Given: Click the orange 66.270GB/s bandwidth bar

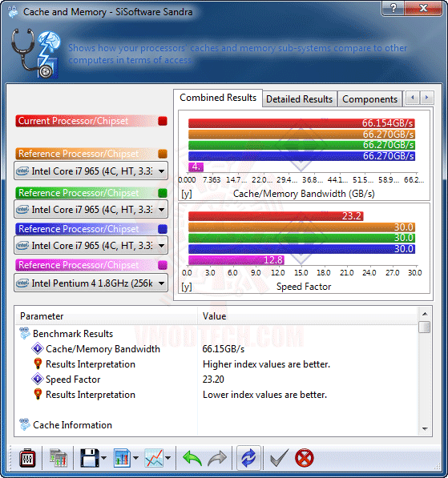Looking at the screenshot, I should coord(301,135).
